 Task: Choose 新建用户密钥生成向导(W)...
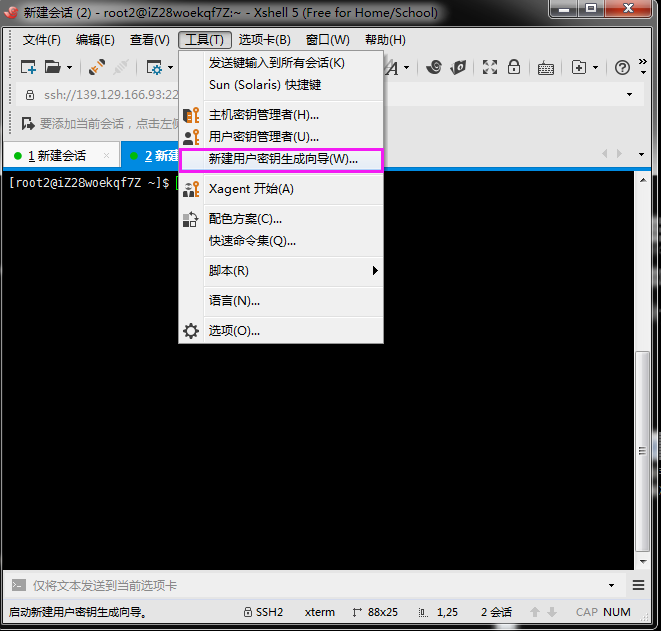[x=281, y=159]
